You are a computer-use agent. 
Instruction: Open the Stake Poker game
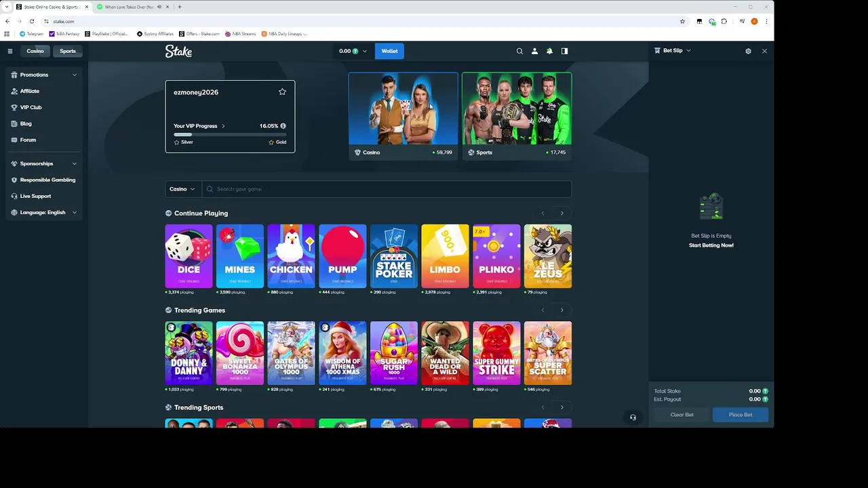point(394,256)
